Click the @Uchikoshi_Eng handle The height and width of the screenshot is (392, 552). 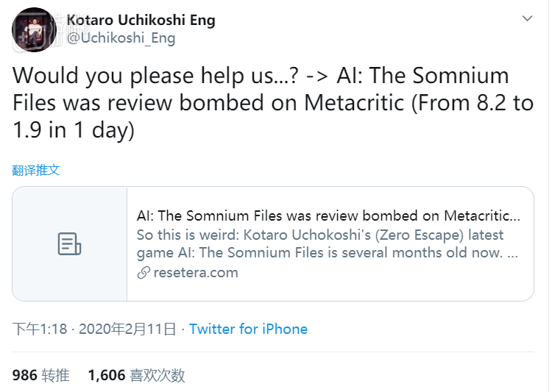[x=121, y=38]
